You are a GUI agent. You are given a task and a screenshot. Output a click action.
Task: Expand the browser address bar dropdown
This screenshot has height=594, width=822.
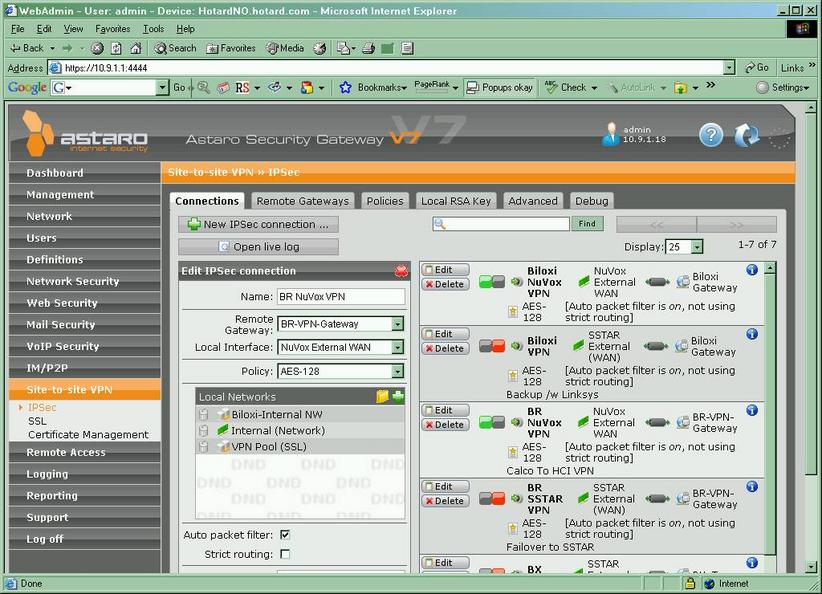click(729, 68)
